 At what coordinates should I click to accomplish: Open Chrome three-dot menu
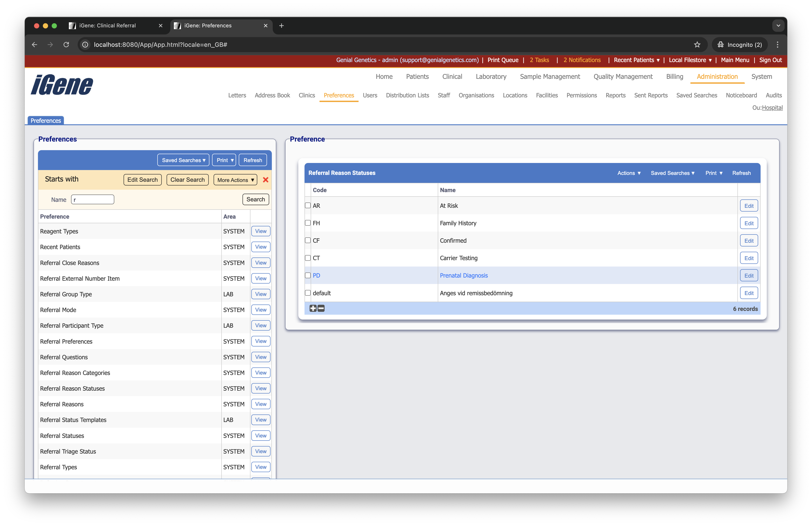[778, 45]
